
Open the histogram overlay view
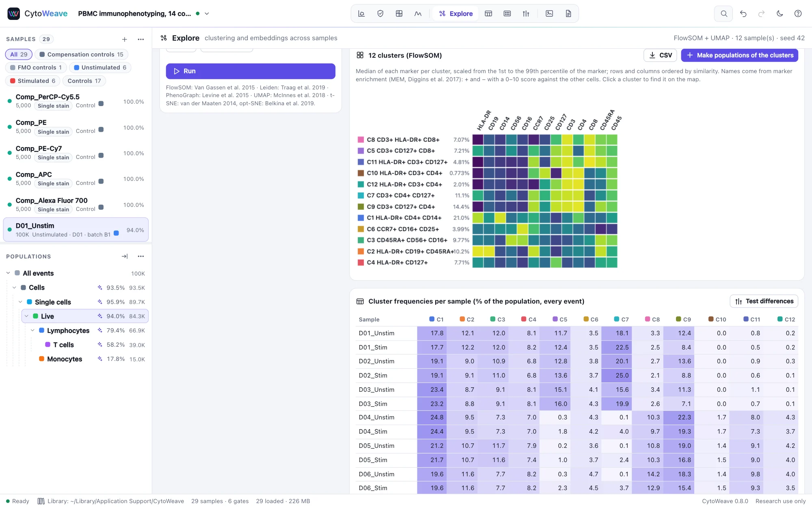(x=418, y=13)
